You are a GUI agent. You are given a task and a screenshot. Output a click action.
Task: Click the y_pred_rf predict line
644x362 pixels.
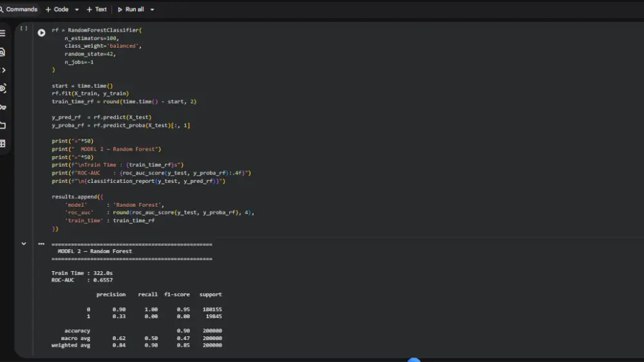(102, 117)
